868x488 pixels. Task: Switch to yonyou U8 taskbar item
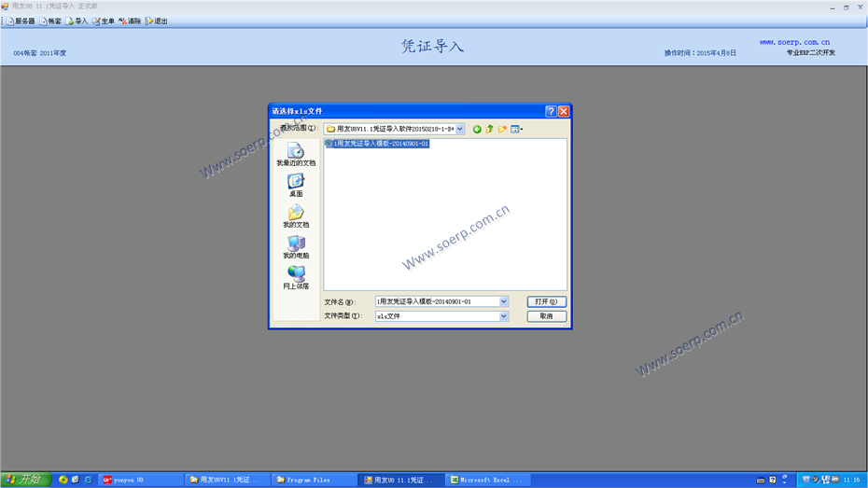click(141, 480)
